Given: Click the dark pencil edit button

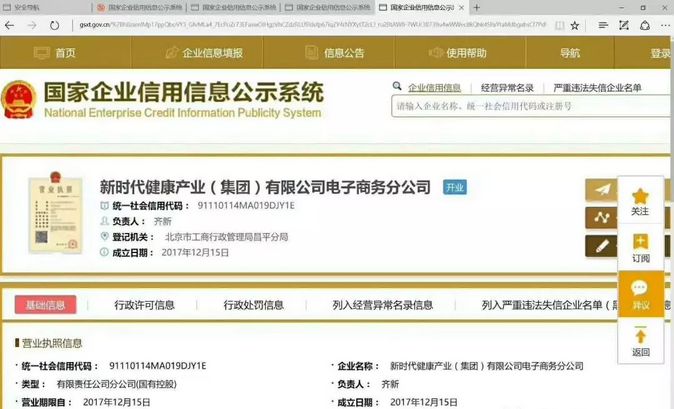Looking at the screenshot, I should 602,246.
